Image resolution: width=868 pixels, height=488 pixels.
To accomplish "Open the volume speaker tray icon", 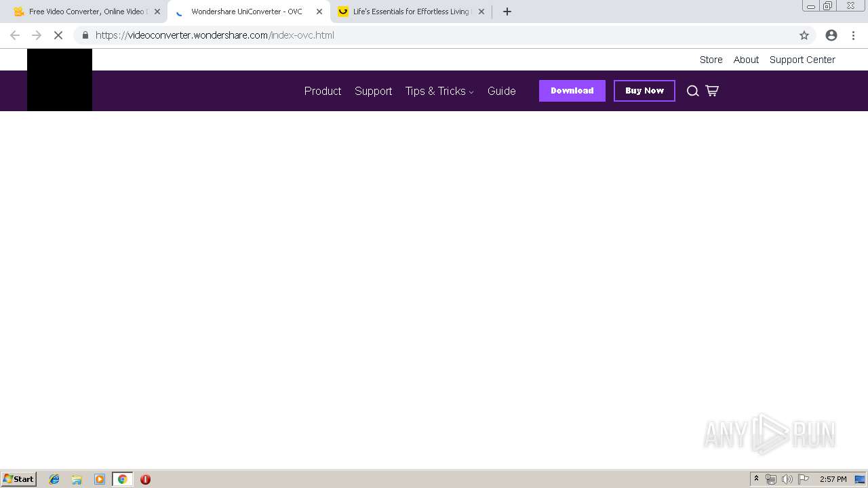I will click(x=787, y=479).
